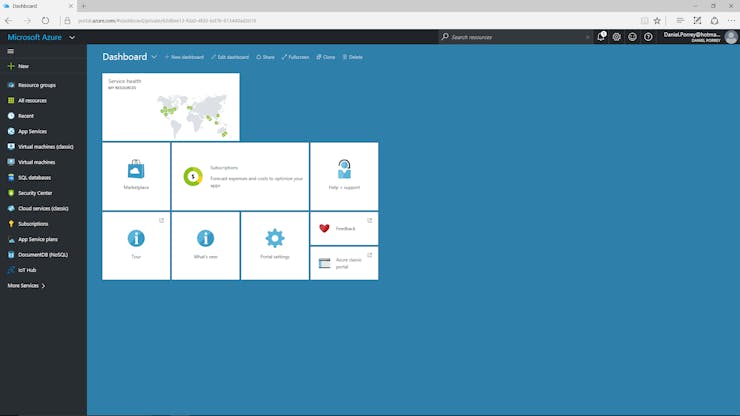Expand More Services in the sidebar
Viewport: 740px width, 416px height.
[26, 286]
